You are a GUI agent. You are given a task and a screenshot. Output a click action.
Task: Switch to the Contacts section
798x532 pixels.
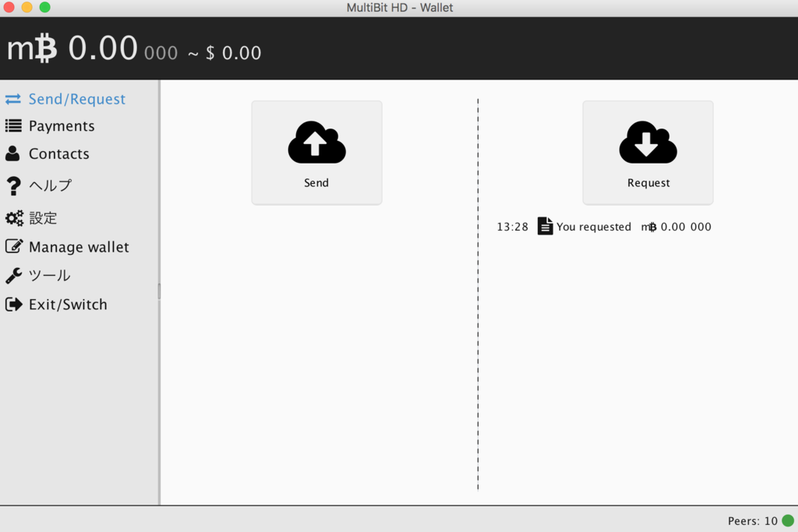58,153
